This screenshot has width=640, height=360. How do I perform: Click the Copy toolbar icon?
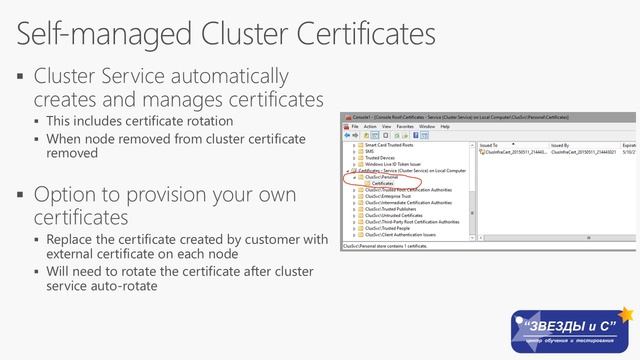click(386, 136)
